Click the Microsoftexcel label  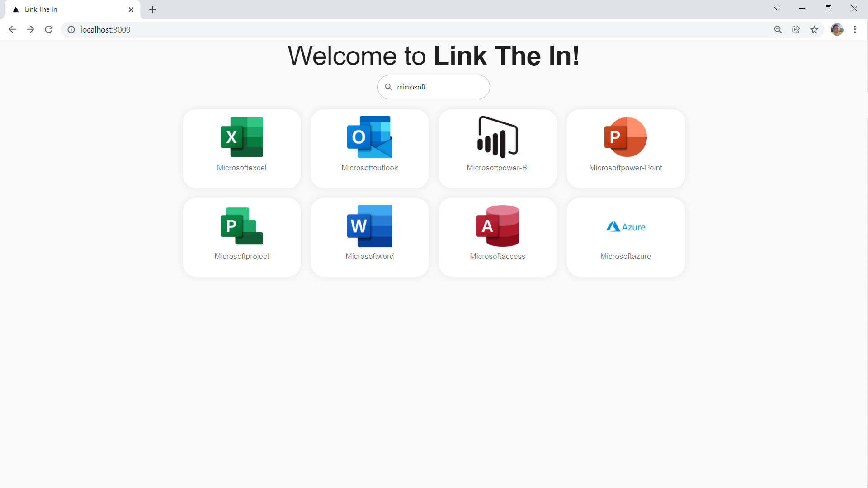click(242, 168)
